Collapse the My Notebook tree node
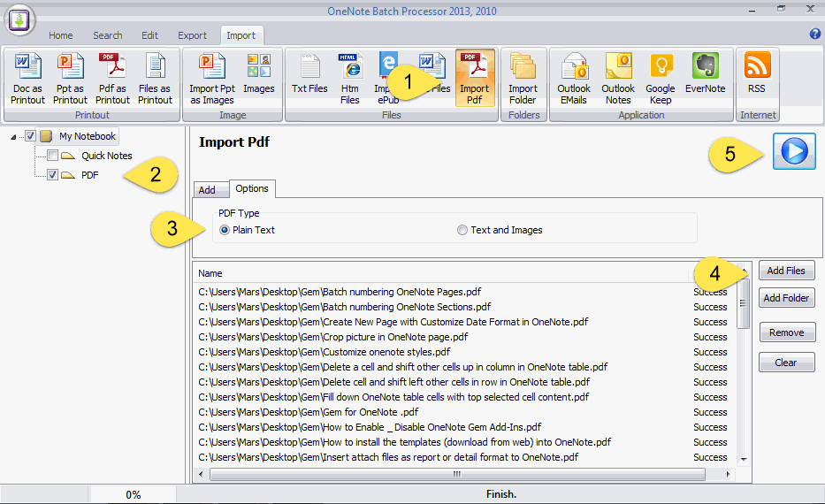The height and width of the screenshot is (504, 825). pos(13,137)
